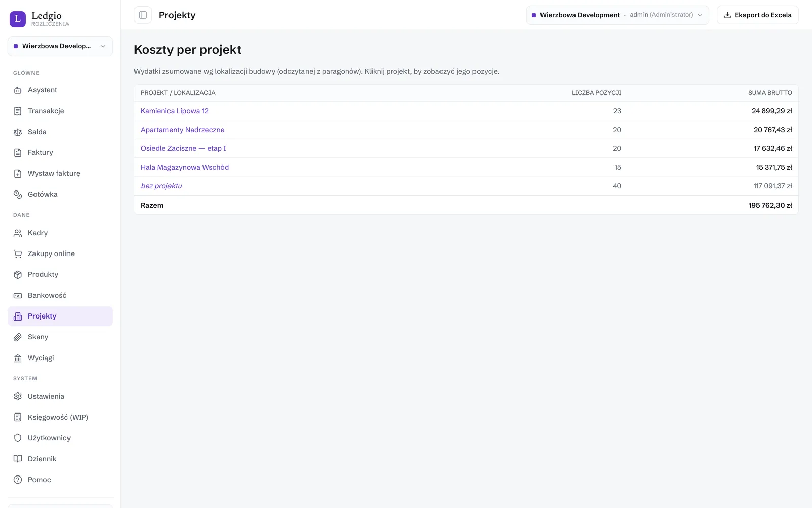The height and width of the screenshot is (508, 812).
Task: Click the Gotówka coins icon
Action: tap(18, 195)
